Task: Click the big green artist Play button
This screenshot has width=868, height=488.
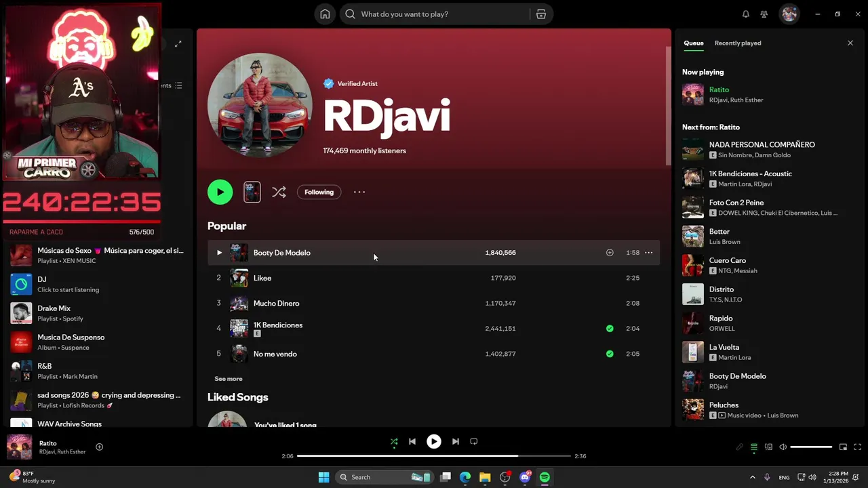Action: 220,192
